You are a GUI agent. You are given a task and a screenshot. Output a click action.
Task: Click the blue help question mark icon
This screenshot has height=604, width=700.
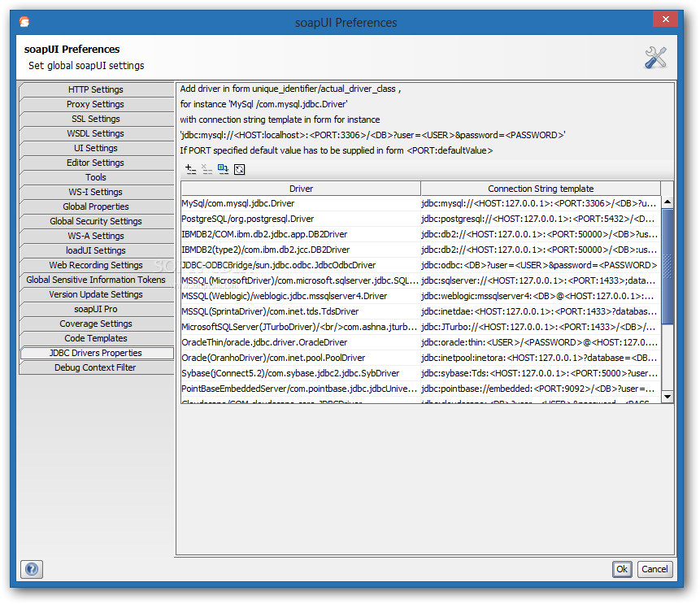tap(32, 569)
